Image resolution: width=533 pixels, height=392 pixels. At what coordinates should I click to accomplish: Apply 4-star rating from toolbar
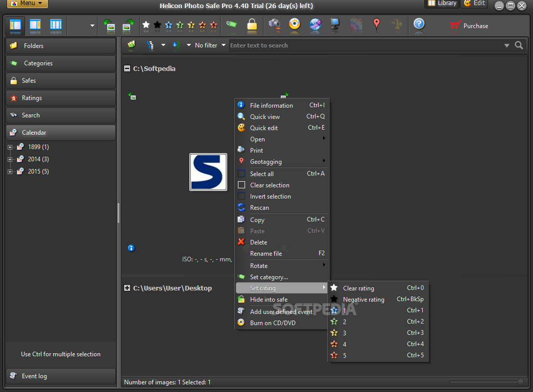click(x=202, y=25)
